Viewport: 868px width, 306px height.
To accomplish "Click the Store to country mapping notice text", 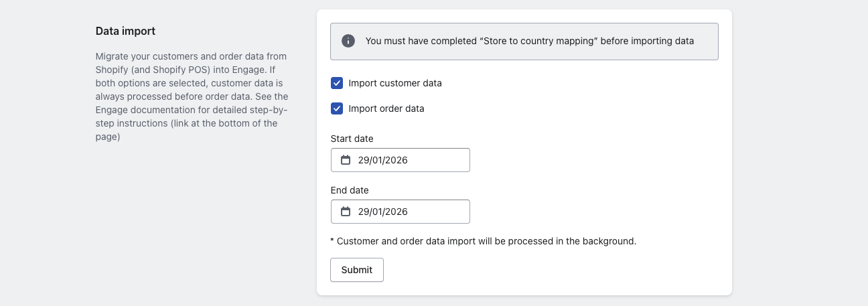I will [530, 41].
